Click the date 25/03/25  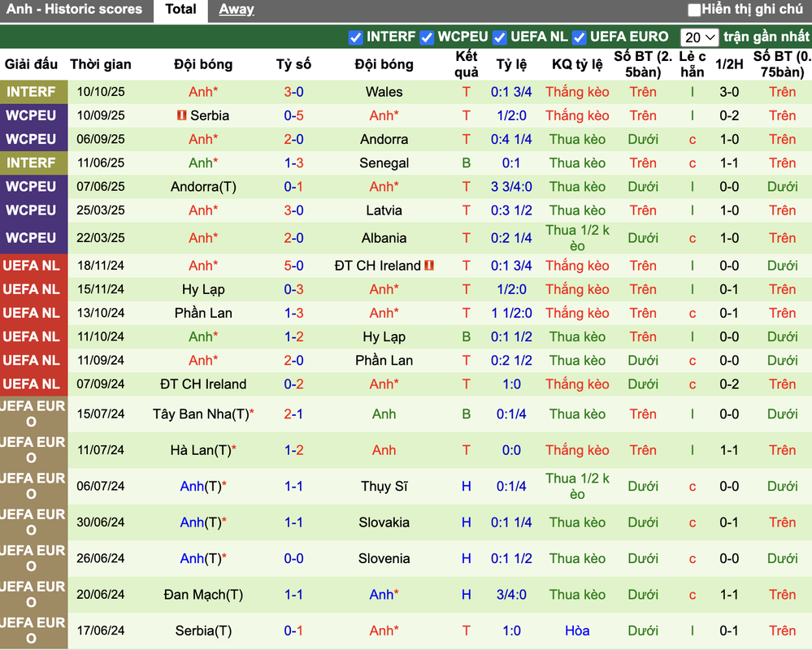click(x=101, y=210)
